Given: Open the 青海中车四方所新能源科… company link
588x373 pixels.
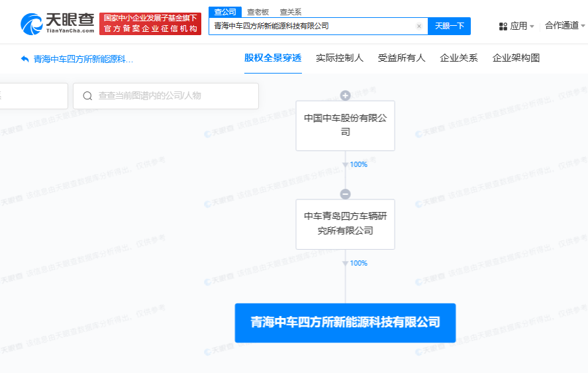Looking at the screenshot, I should click(x=83, y=59).
